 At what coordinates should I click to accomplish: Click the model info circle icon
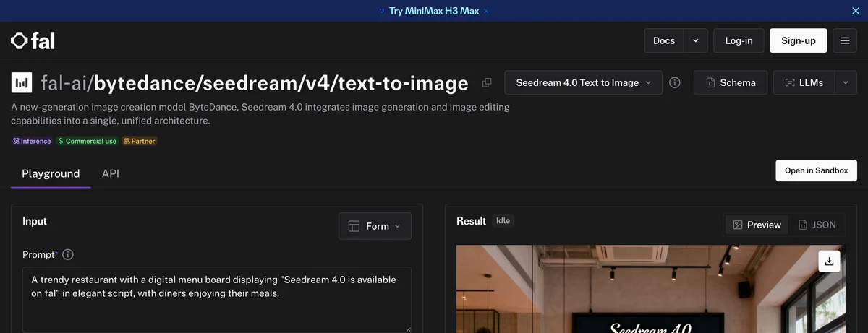point(675,83)
